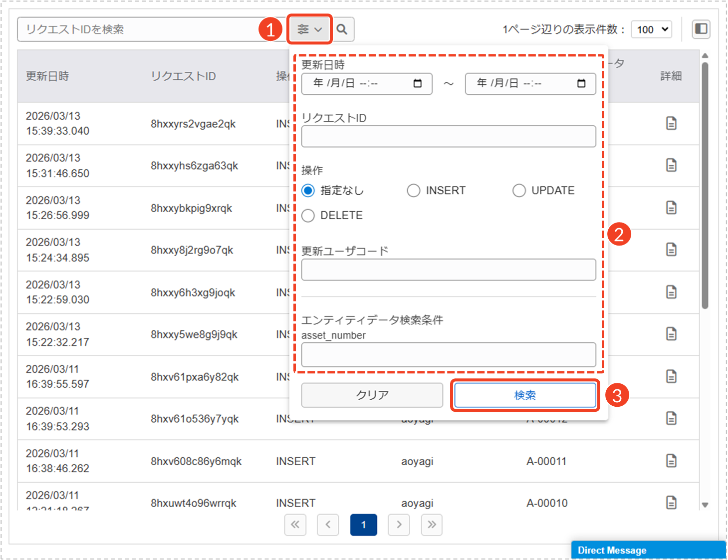Click the magnifying glass search icon
This screenshot has height=560, width=728.
pos(342,29)
